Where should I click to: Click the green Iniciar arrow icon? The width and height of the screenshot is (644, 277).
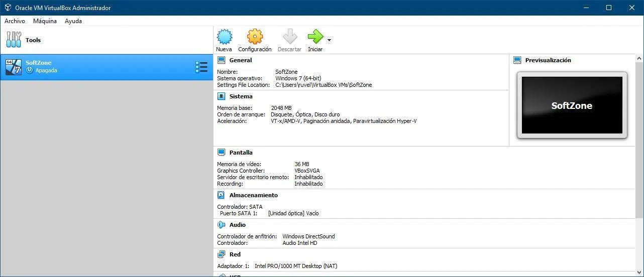(x=315, y=37)
